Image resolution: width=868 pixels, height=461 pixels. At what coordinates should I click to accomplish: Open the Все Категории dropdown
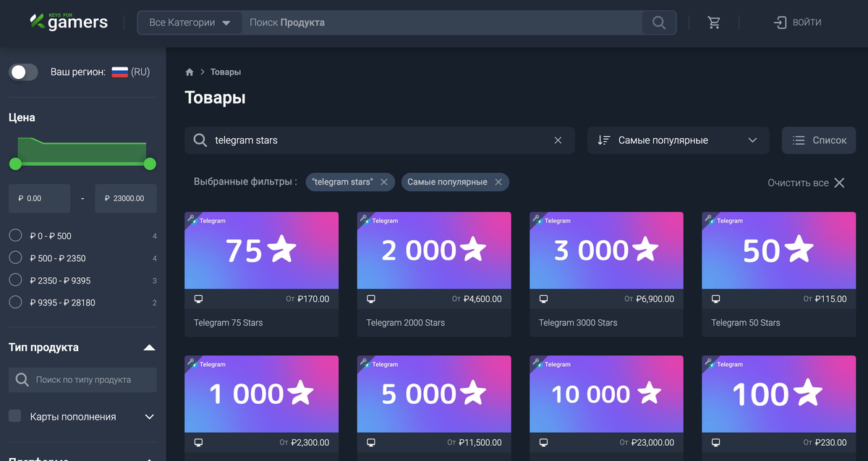coord(190,22)
